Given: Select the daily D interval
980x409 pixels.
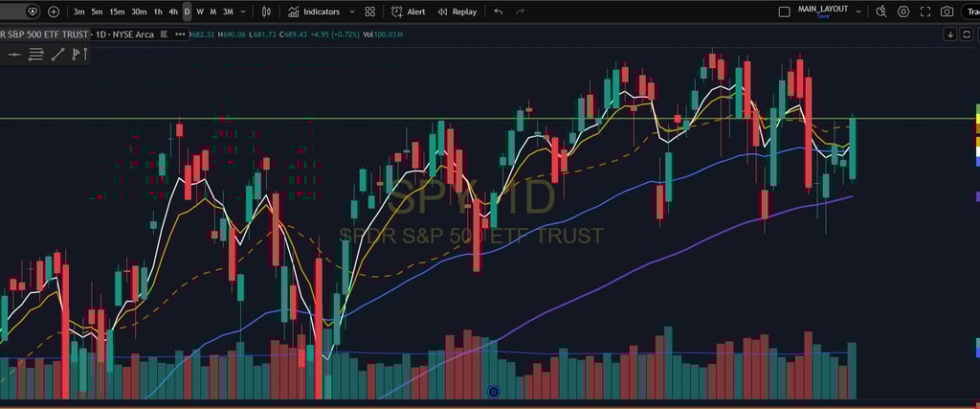Looking at the screenshot, I should tap(187, 11).
